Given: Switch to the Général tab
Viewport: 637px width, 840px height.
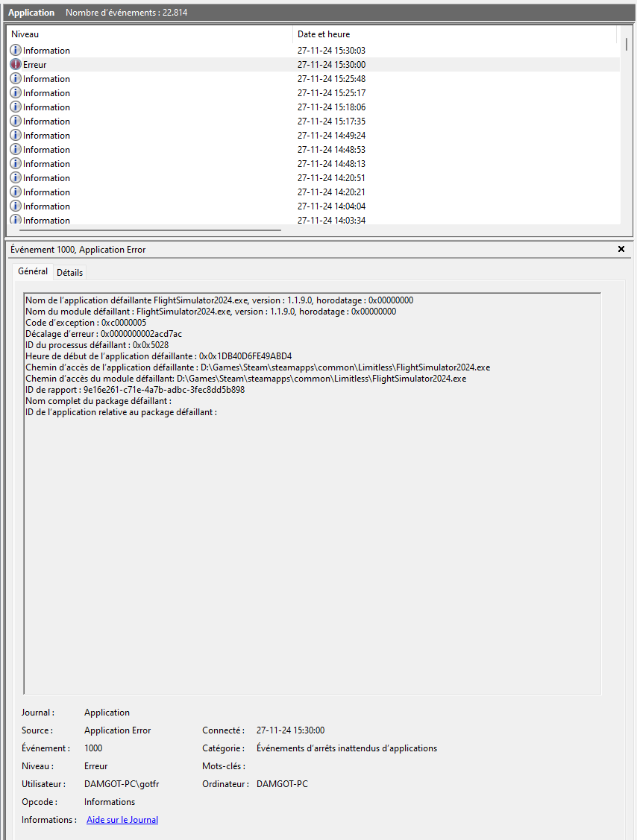Looking at the screenshot, I should pos(33,271).
